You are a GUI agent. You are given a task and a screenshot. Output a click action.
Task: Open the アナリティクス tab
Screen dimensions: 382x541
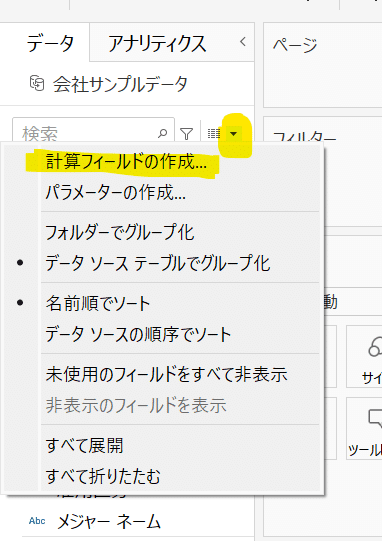[157, 44]
